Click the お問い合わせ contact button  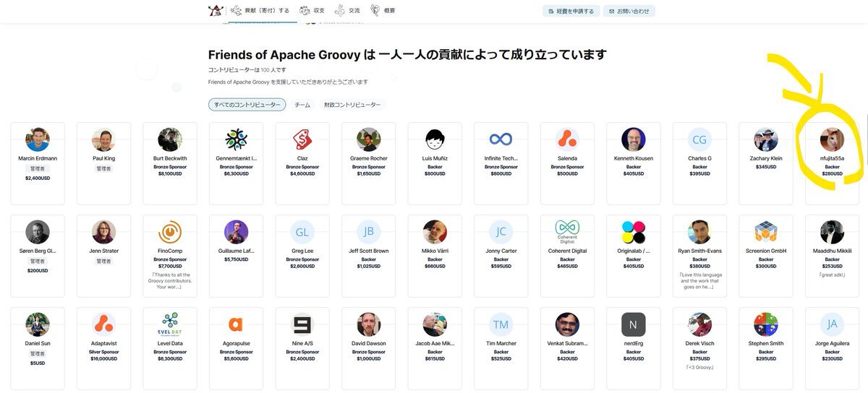[x=629, y=12]
